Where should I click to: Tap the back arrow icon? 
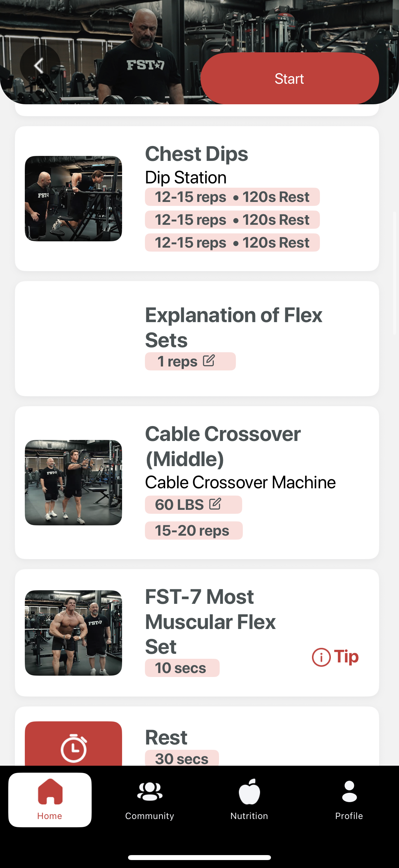coord(39,65)
